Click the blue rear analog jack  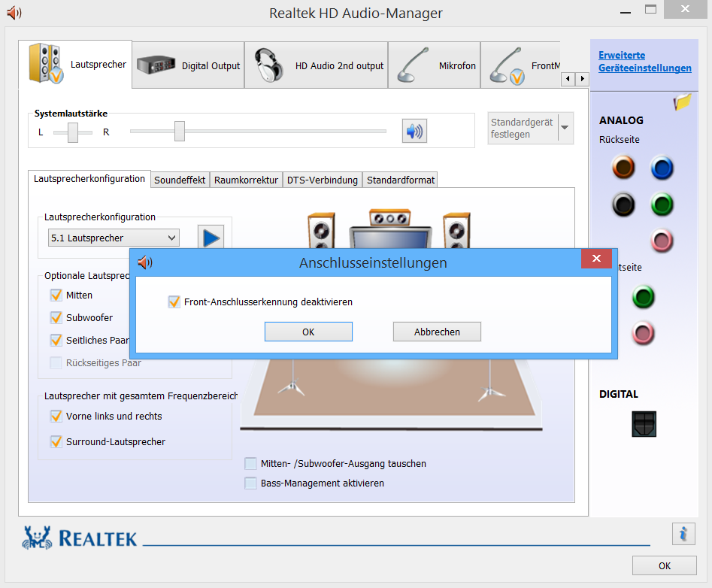pyautogui.click(x=662, y=168)
